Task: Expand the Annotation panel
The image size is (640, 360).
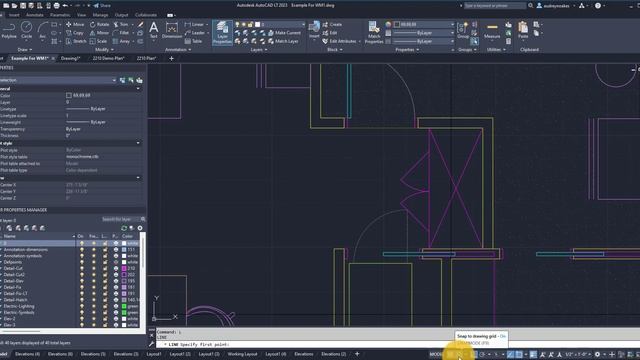Action: pos(178,50)
